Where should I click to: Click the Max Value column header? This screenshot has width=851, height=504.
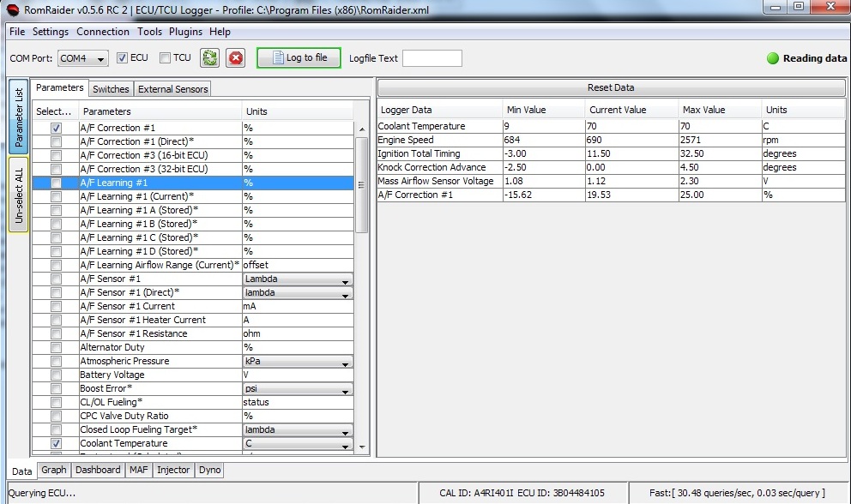click(x=720, y=110)
